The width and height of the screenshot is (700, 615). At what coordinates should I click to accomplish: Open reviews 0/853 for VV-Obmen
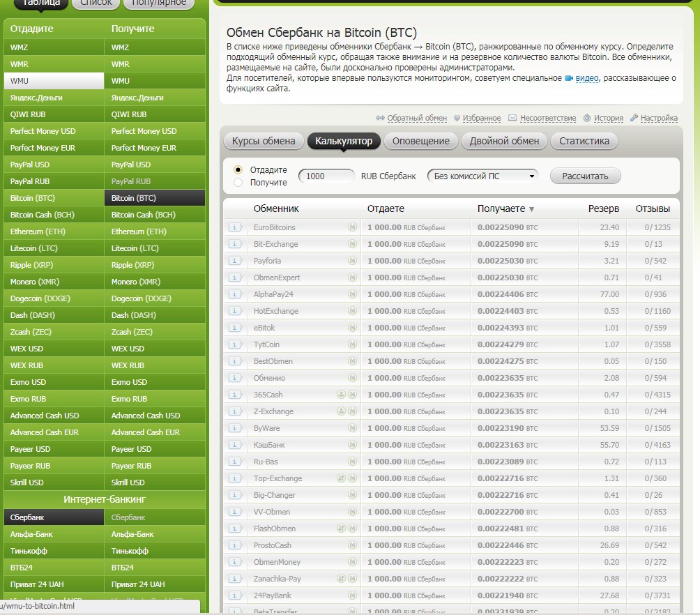(x=655, y=512)
